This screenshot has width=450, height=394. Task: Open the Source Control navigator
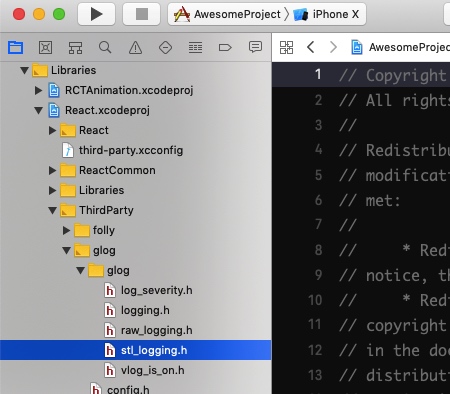coord(45,48)
